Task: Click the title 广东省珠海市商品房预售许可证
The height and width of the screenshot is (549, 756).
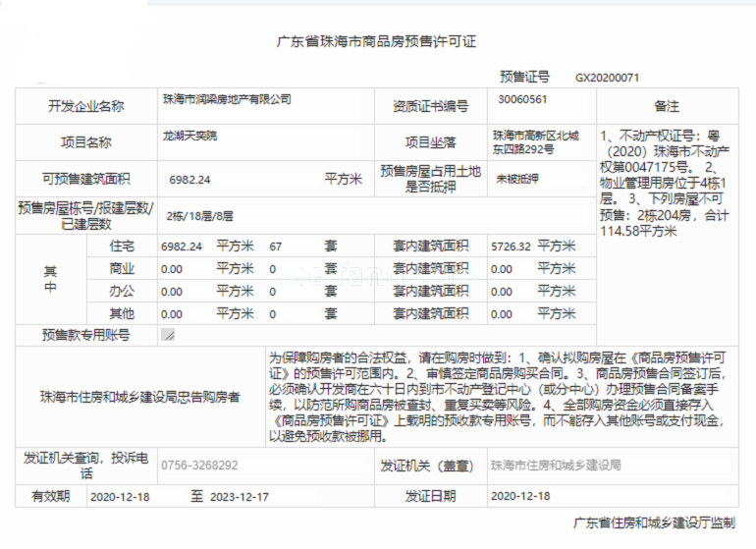Action: click(377, 42)
